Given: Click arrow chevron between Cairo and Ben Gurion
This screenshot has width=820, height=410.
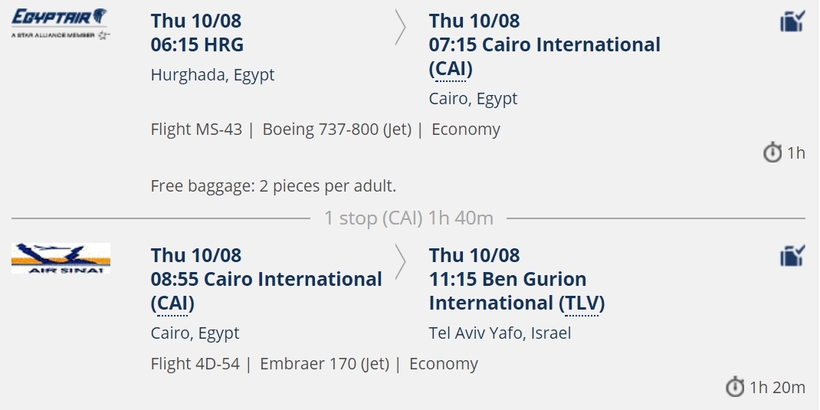Looking at the screenshot, I should [x=400, y=262].
